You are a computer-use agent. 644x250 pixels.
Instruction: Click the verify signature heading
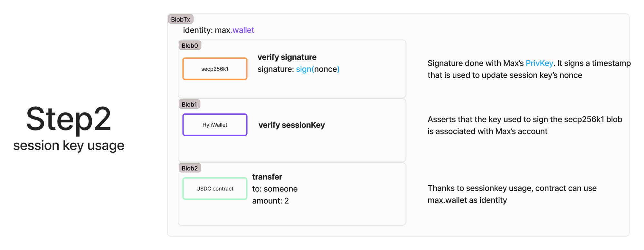287,57
